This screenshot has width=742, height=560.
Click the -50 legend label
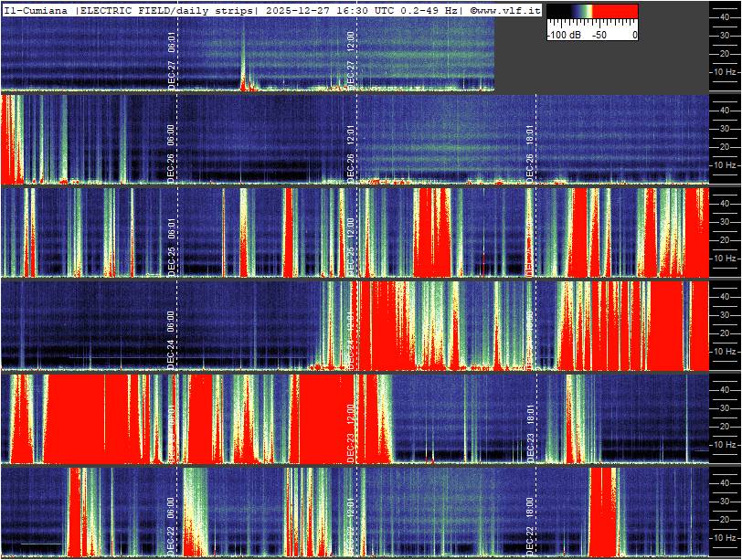599,34
